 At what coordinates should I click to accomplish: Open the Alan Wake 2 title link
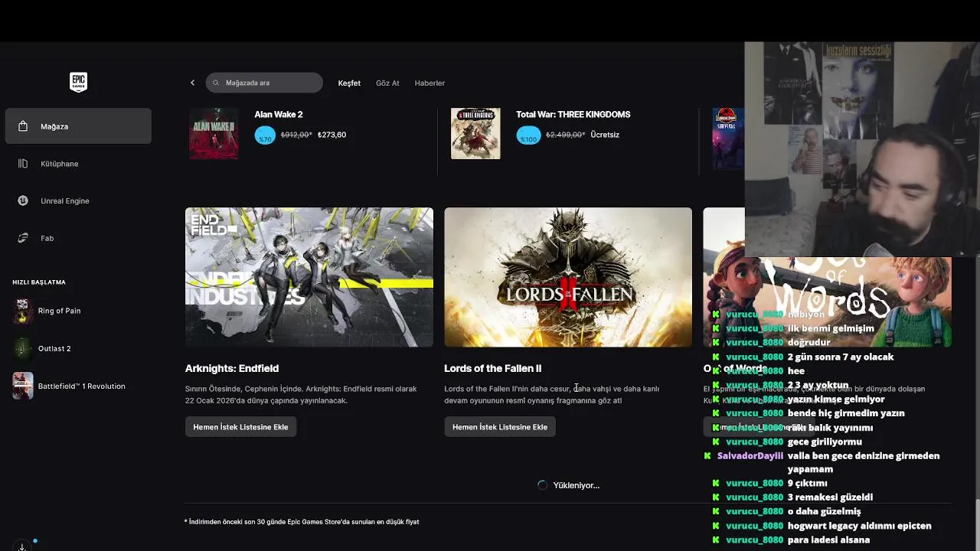[279, 114]
